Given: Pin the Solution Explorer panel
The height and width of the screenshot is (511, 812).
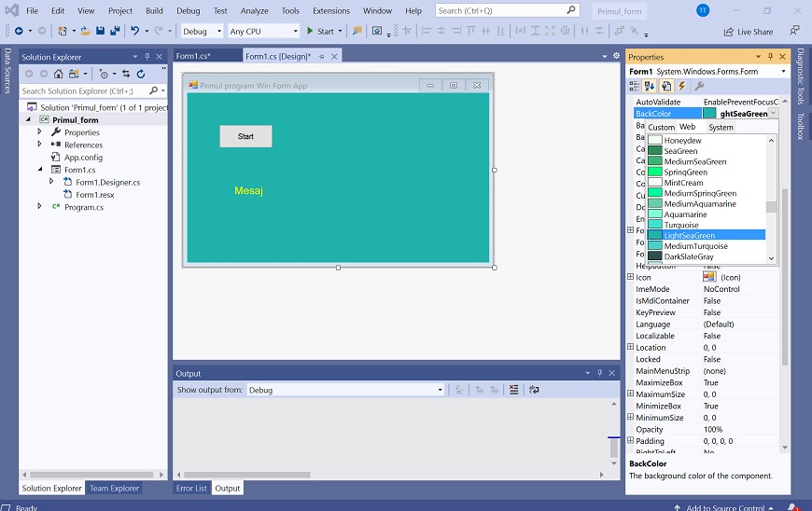Looking at the screenshot, I should [147, 57].
